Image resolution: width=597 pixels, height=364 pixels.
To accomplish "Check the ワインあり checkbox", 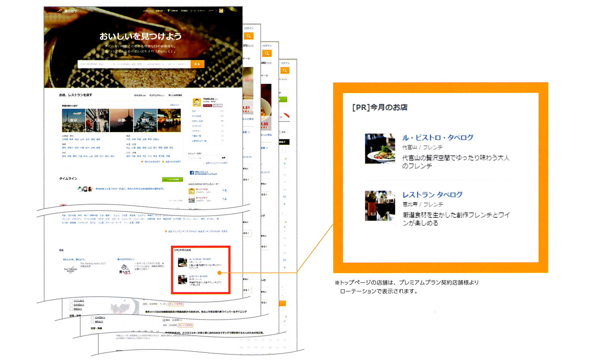I will coord(71,301).
